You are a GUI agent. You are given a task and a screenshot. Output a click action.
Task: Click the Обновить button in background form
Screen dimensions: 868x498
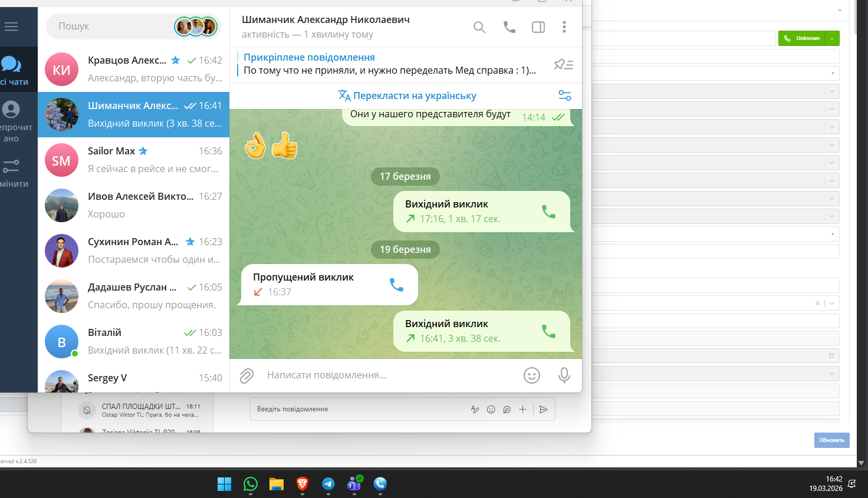[831, 440]
